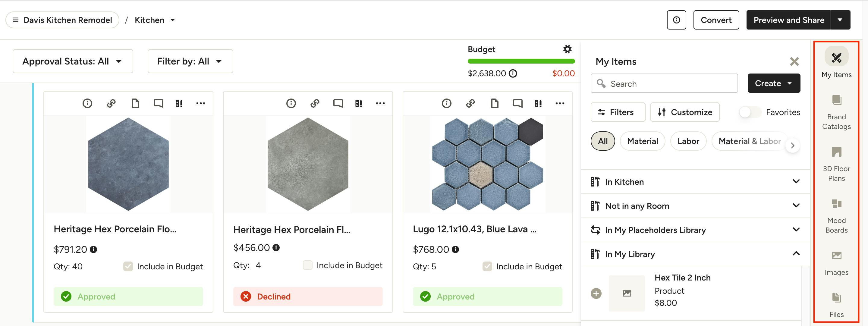Toggle the Favorites switch

click(x=750, y=112)
